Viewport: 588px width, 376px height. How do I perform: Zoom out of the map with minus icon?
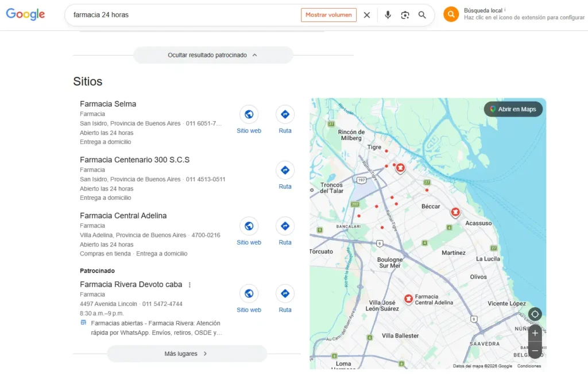[x=535, y=350]
